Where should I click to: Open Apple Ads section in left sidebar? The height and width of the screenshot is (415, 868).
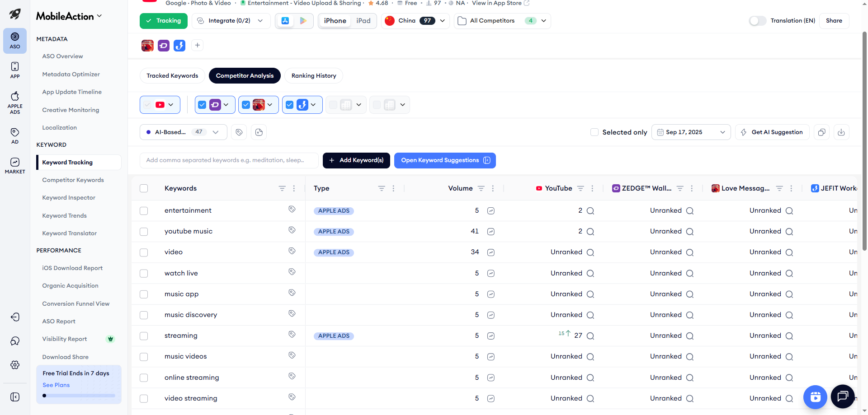(15, 102)
